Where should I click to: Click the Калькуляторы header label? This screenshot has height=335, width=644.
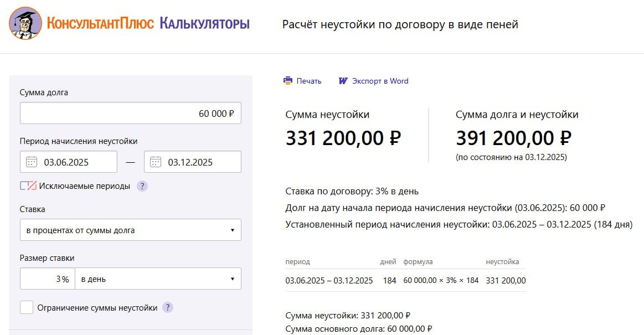pos(204,23)
